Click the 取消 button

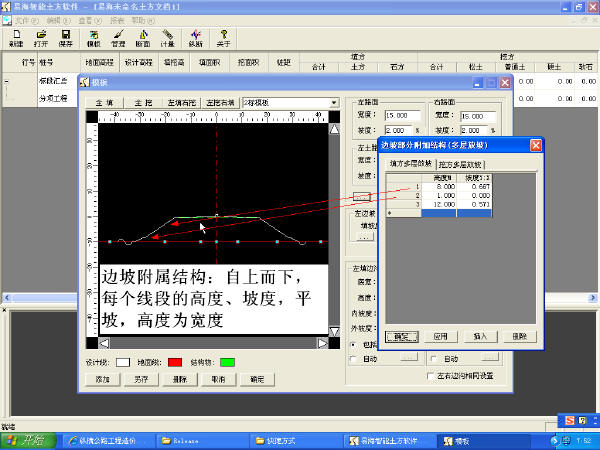pyautogui.click(x=218, y=379)
